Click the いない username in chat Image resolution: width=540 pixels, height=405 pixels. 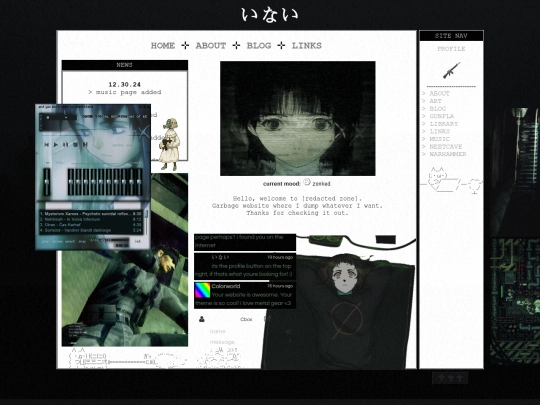coord(220,257)
